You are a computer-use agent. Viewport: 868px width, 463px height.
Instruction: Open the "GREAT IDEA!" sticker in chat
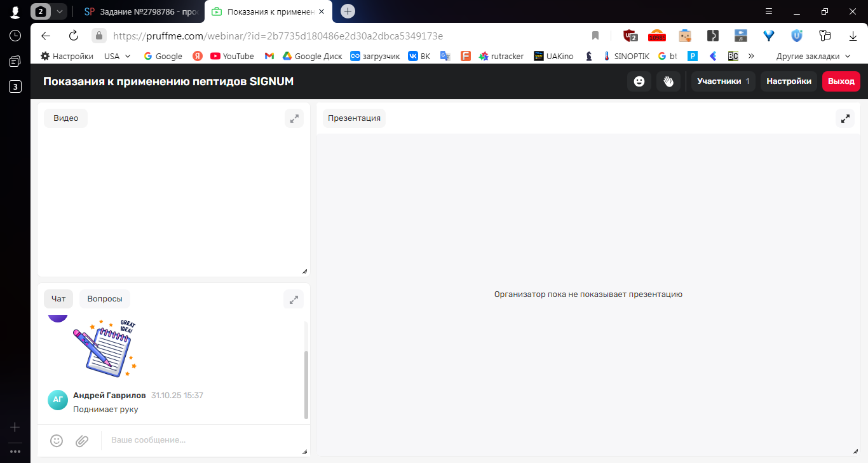[105, 347]
